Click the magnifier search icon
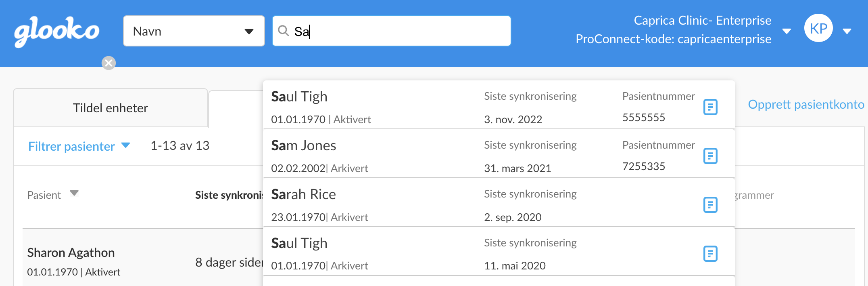 click(284, 31)
